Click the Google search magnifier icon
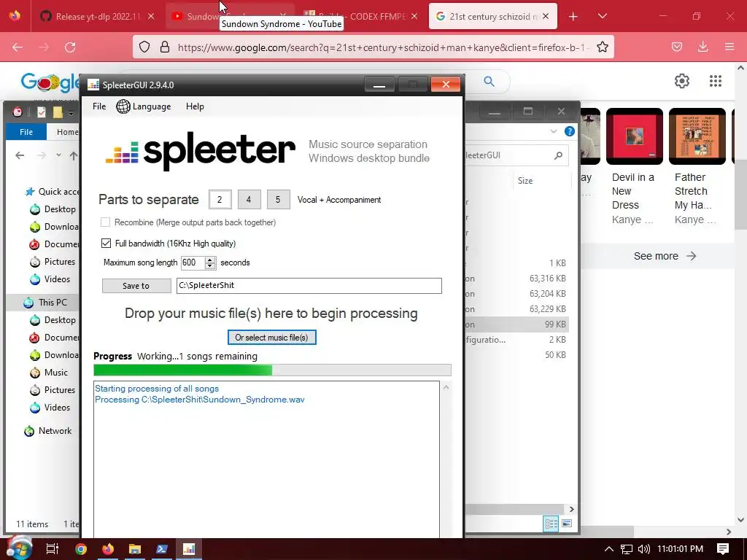747x560 pixels. point(489,82)
